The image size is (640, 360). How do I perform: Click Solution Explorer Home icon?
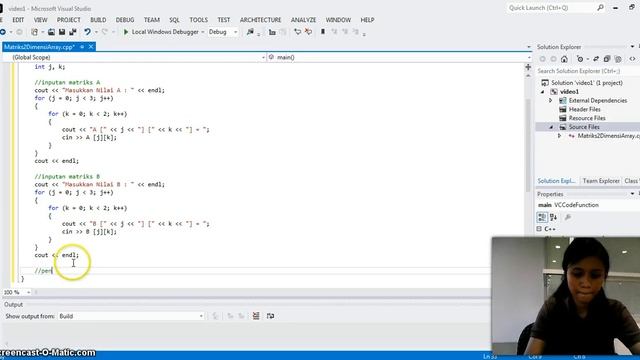(564, 59)
